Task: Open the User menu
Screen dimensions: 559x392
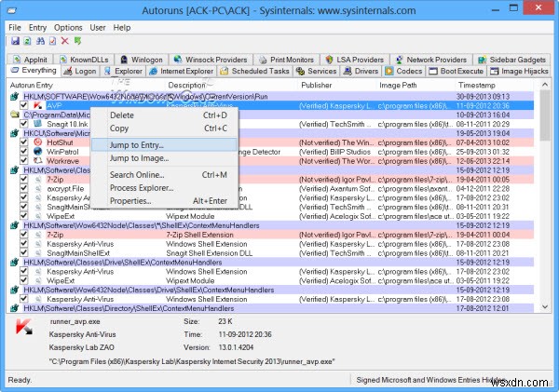Action: [99, 27]
